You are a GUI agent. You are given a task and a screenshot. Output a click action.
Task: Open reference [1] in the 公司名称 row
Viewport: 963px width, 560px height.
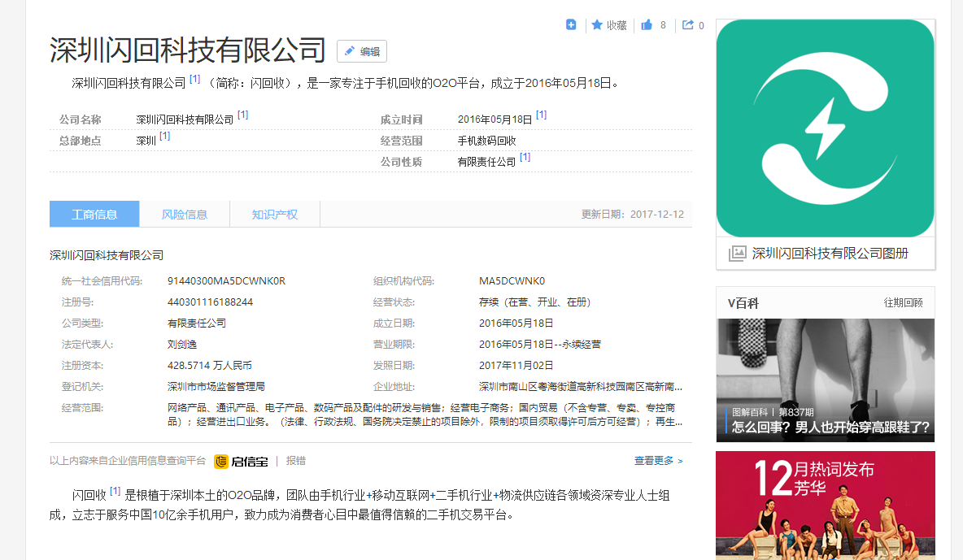click(242, 115)
